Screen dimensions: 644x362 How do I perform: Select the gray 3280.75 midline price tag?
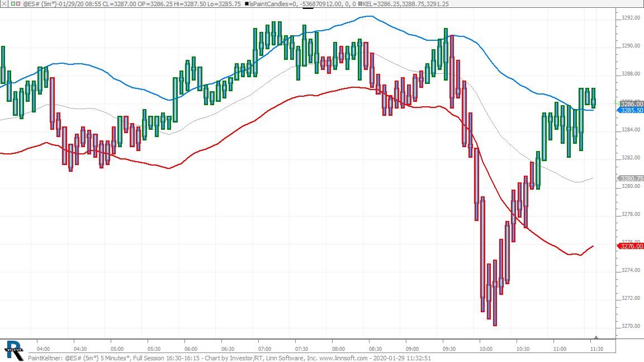click(x=631, y=178)
